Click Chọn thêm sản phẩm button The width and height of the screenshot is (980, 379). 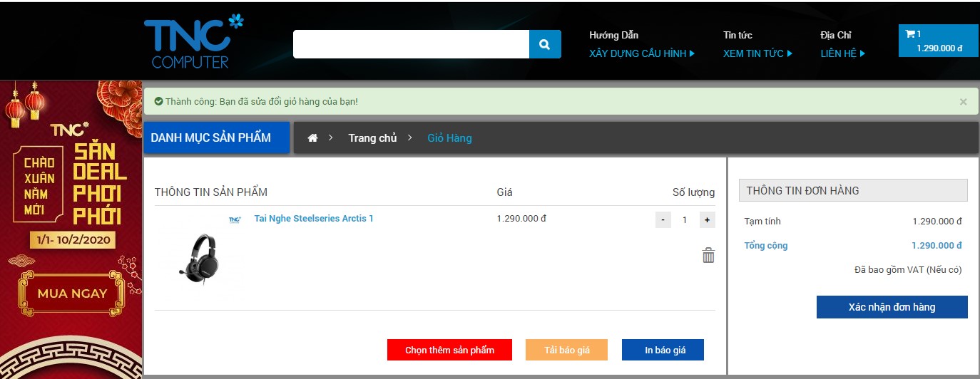pyautogui.click(x=449, y=350)
